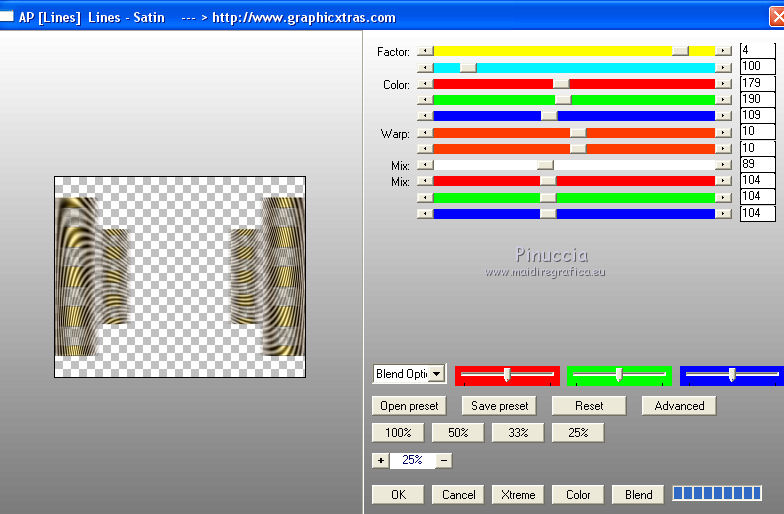Click the red blend slider thumb

click(507, 374)
